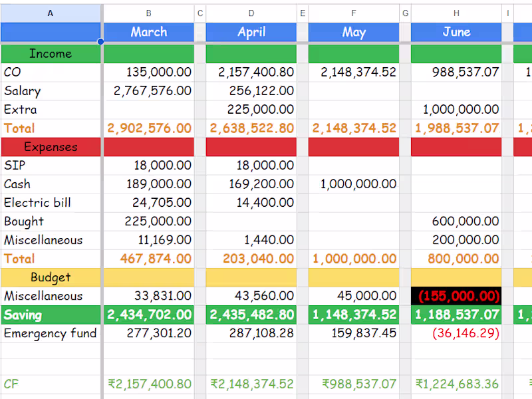Select narrow column C header
The height and width of the screenshot is (399, 532).
coord(200,13)
